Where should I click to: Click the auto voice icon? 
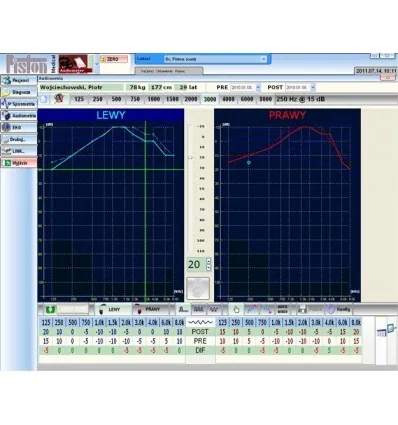[x=283, y=309]
